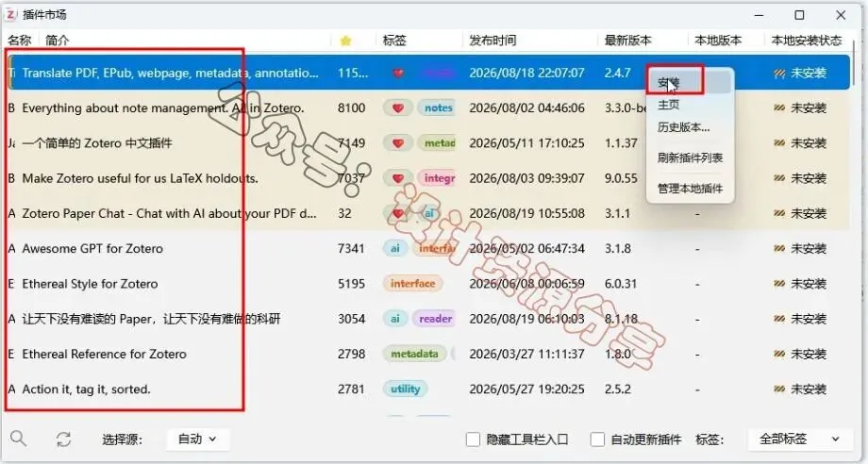Sort by the 发布时间 column header
The height and width of the screenshot is (464, 868).
pyautogui.click(x=492, y=41)
